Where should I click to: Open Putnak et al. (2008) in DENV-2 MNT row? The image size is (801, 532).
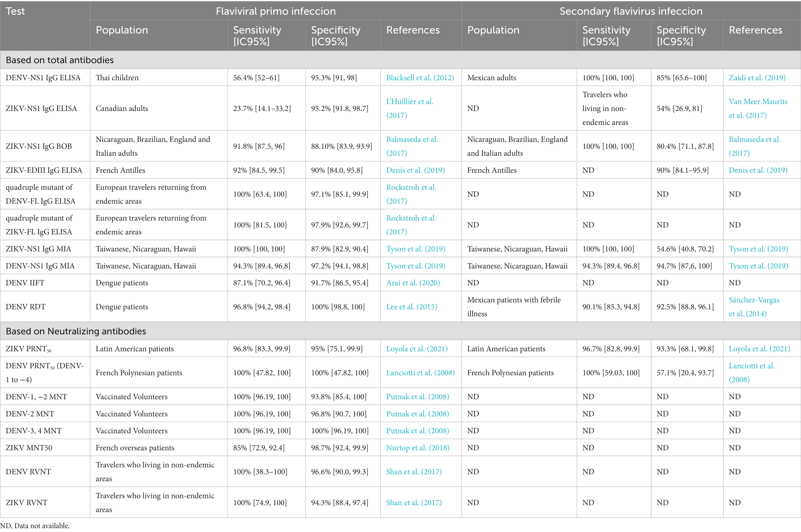[418, 414]
